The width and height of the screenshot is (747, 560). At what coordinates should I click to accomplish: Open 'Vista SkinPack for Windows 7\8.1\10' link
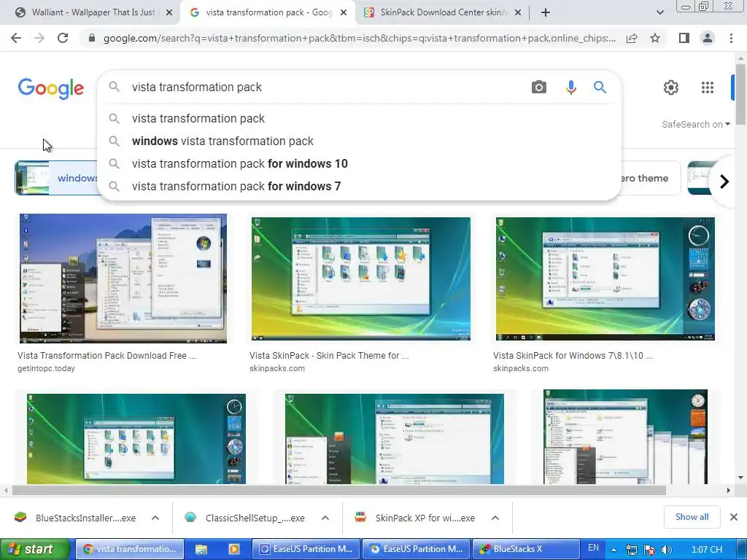click(573, 355)
